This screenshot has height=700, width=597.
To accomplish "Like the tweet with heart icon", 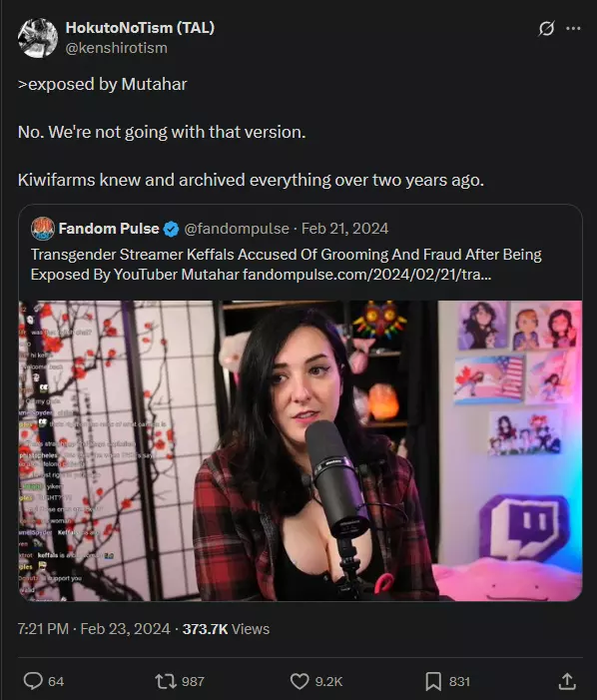I will click(x=299, y=681).
